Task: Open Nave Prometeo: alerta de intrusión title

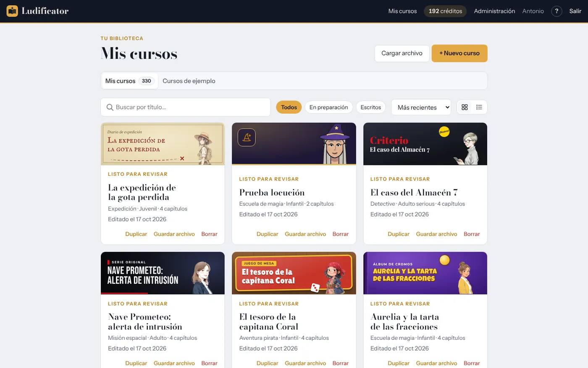Action: (145, 322)
